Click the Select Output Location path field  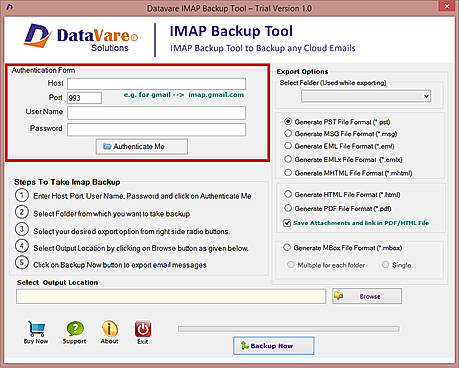(171, 296)
